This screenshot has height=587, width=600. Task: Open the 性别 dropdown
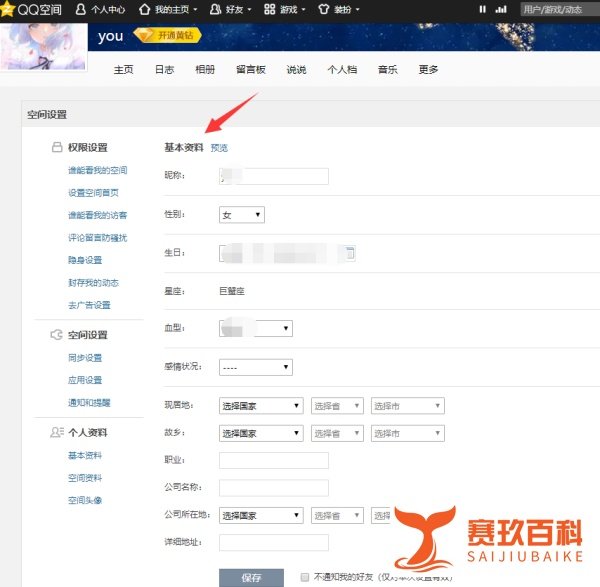[242, 215]
